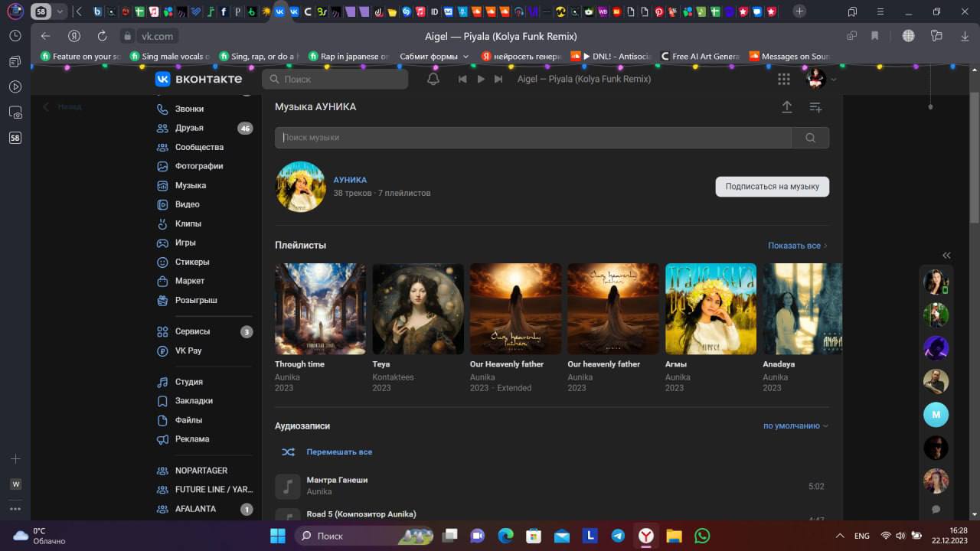Show all playlists via Показать все
The image size is (980, 551).
click(x=798, y=246)
